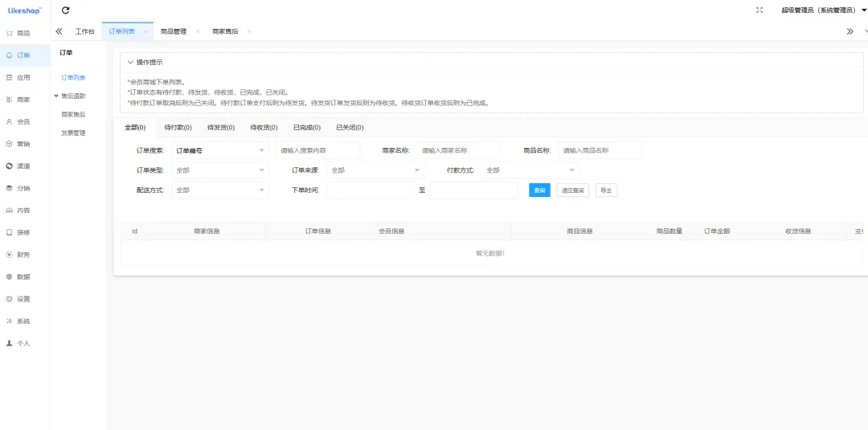Click the 财务 icon in sidebar
Screen dimensions: 868x430
(x=9, y=255)
